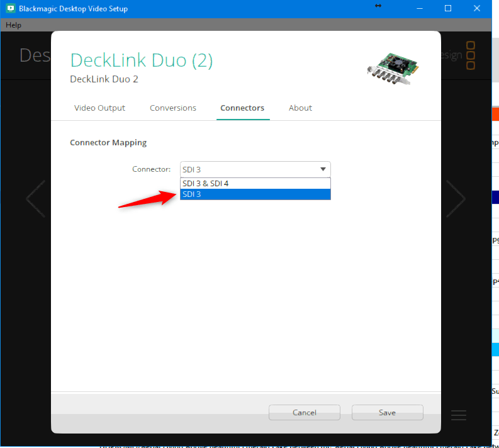The image size is (499, 448).
Task: Close the Blackmagic Desktop Video Setup window
Action: (x=477, y=9)
